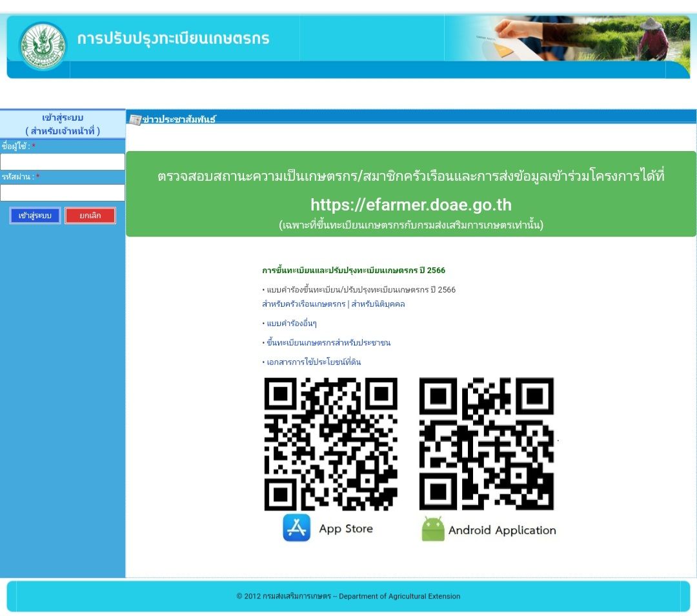Click the Android robot icon
Screen dimensions: 697x616
coord(433,529)
